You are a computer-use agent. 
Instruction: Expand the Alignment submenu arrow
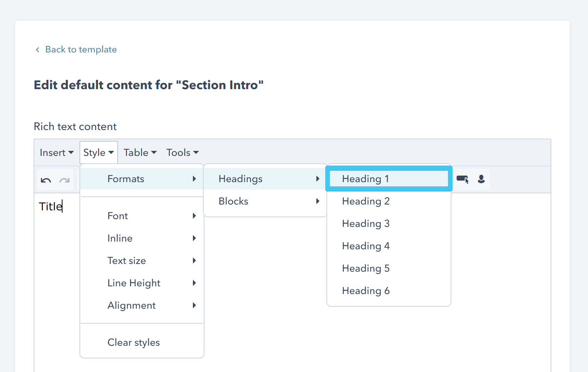pyautogui.click(x=194, y=305)
